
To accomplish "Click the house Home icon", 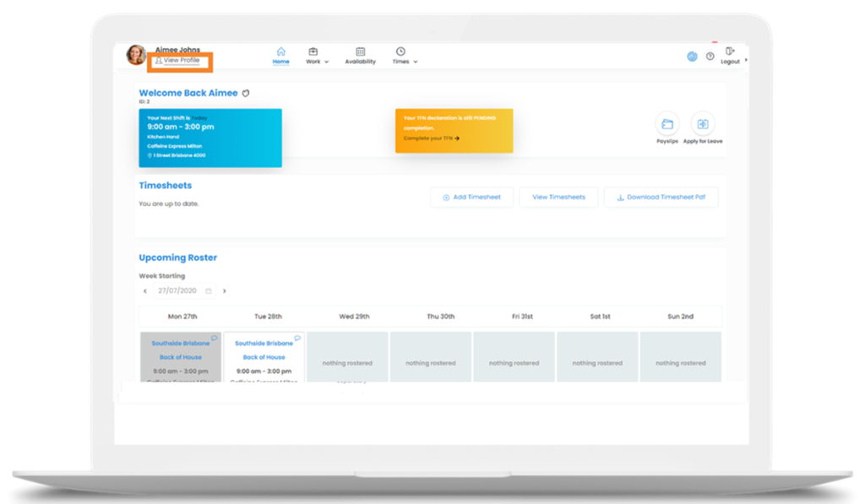I will 280,51.
